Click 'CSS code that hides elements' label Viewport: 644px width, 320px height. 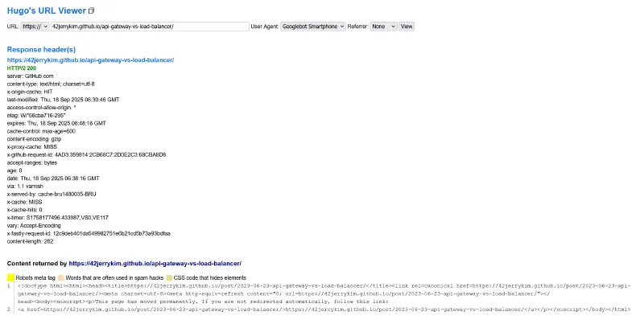(x=210, y=277)
